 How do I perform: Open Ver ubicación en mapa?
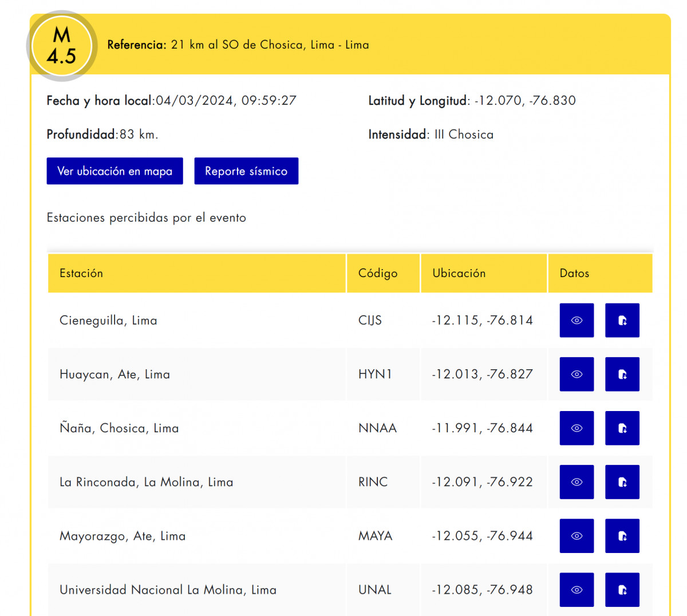point(114,171)
